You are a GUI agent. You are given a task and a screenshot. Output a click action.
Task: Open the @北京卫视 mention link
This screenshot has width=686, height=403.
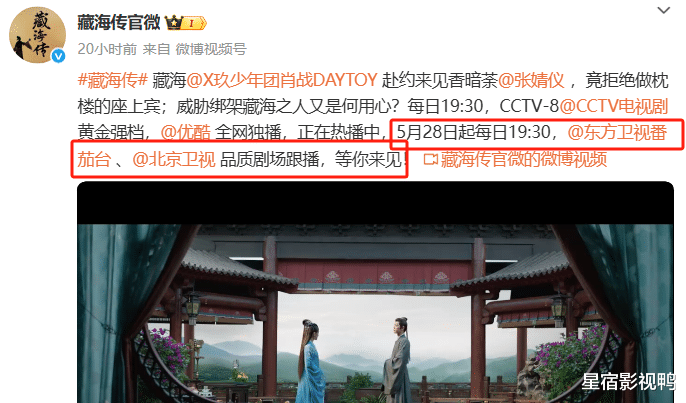coord(174,159)
